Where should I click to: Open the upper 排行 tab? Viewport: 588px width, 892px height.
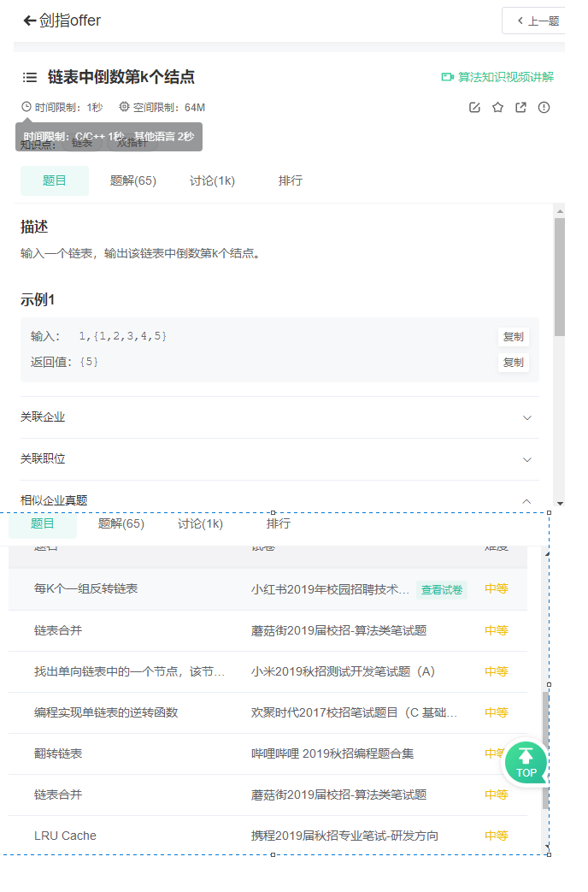(291, 181)
